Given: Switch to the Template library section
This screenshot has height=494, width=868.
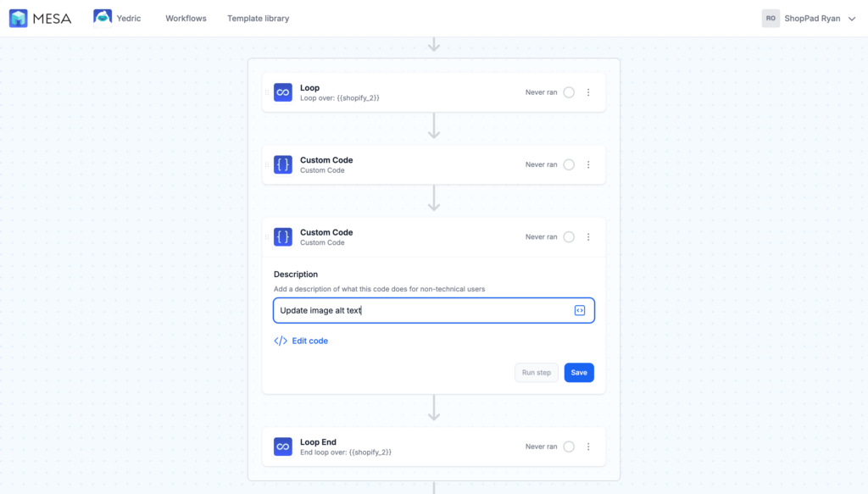Looking at the screenshot, I should tap(258, 18).
